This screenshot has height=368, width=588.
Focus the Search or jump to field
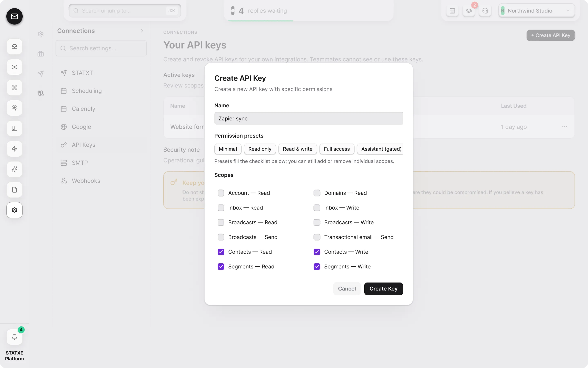tap(125, 11)
